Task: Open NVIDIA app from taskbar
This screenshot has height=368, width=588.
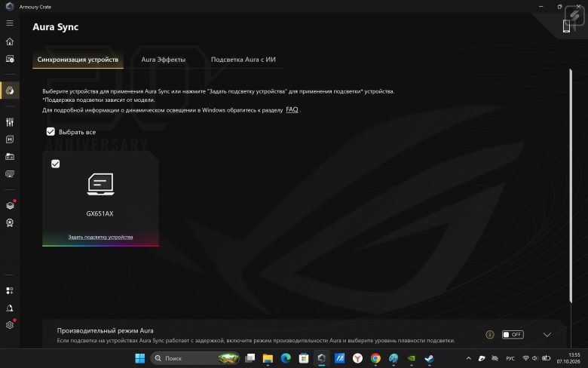Action: pyautogui.click(x=412, y=358)
